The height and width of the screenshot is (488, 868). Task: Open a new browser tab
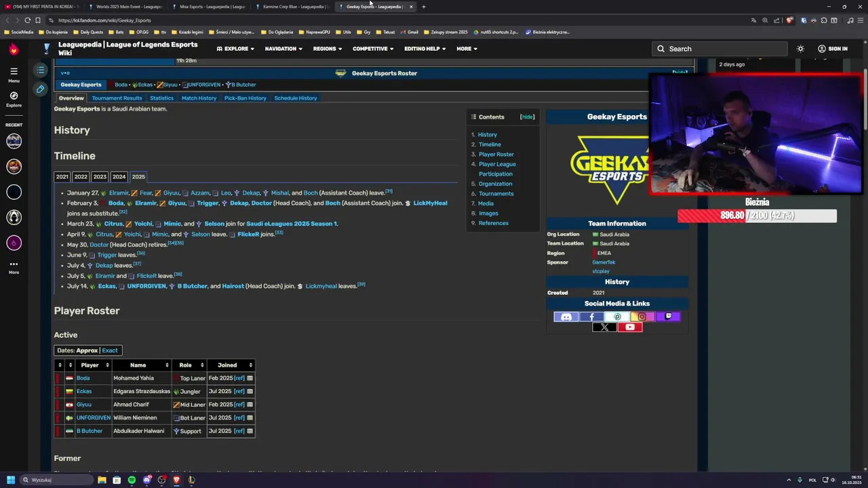click(423, 7)
